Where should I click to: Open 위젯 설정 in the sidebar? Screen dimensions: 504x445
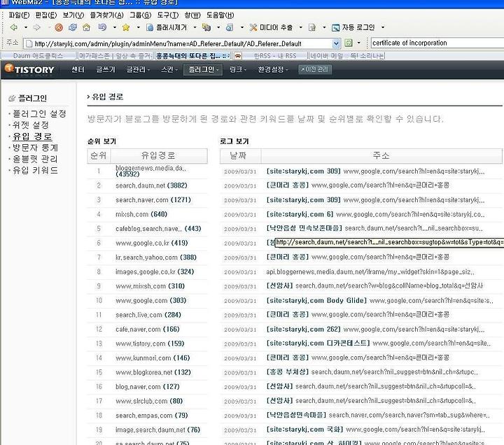31,125
